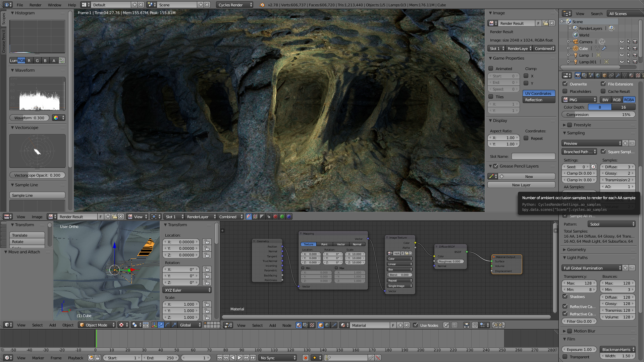The image size is (644, 362).
Task: Open the Playback menu in timeline
Action: tap(75, 358)
